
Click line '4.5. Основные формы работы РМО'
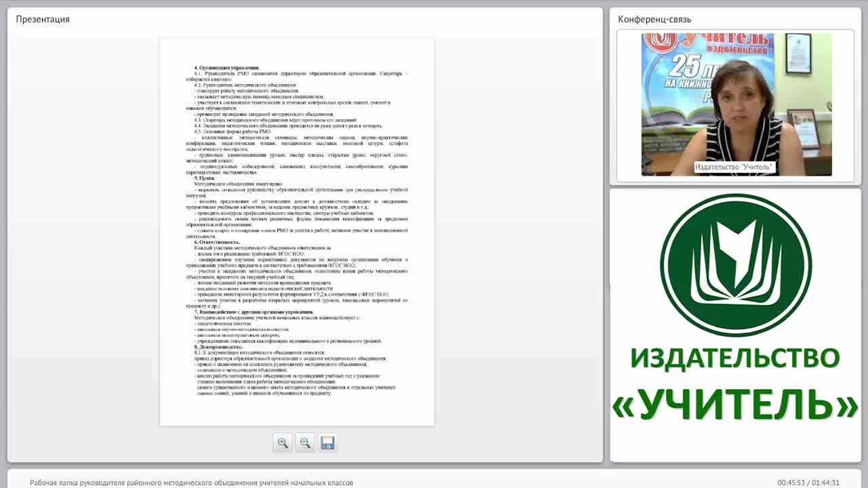(x=233, y=131)
